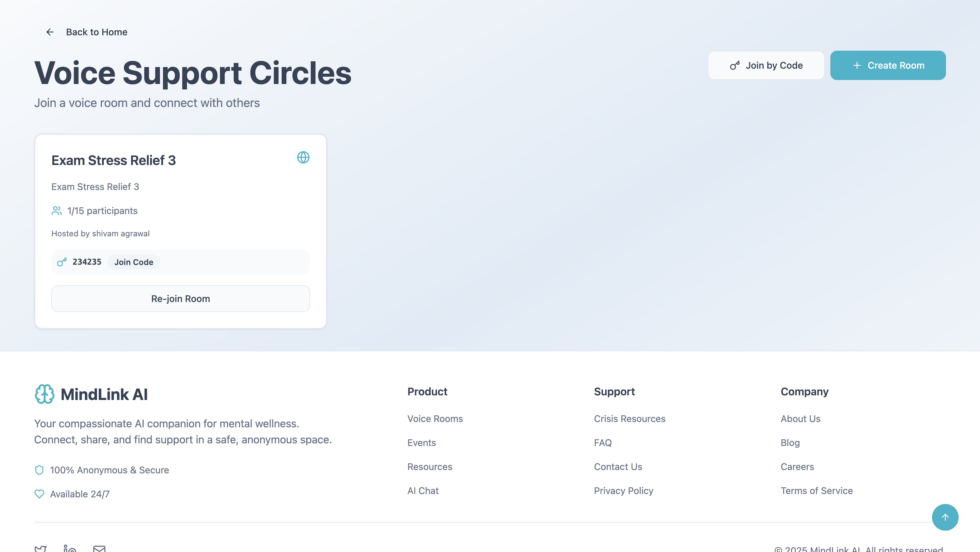Viewport: 980px width, 552px height.
Task: Open the LinkedIn social icon
Action: [70, 548]
